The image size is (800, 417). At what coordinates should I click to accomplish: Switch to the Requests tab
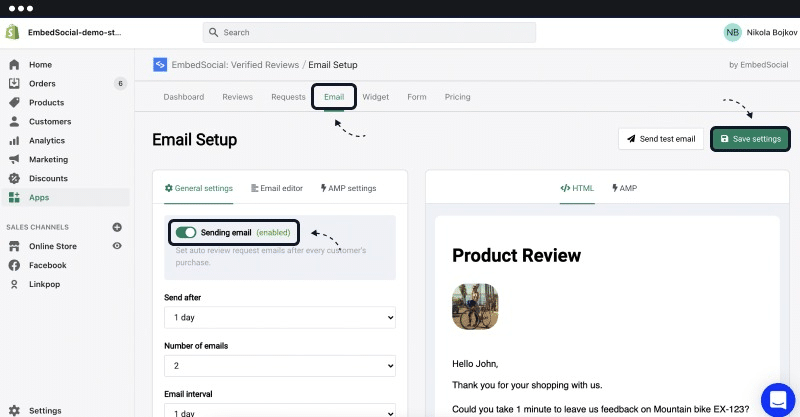(288, 97)
